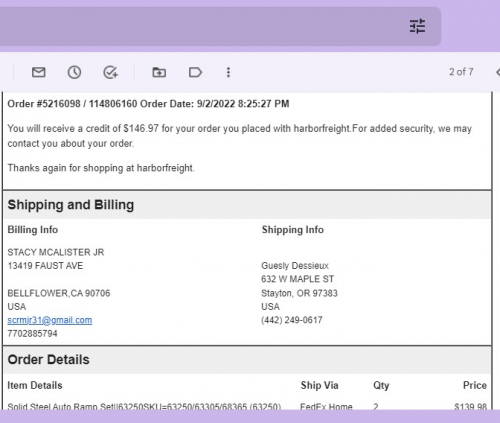
Task: Click the billing phone 7702885794
Action: [32, 333]
